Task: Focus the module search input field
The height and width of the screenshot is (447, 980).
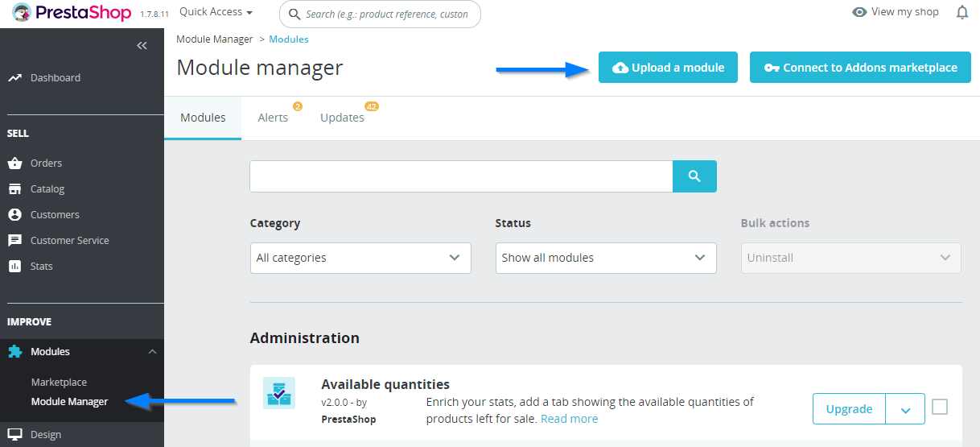Action: coord(461,176)
